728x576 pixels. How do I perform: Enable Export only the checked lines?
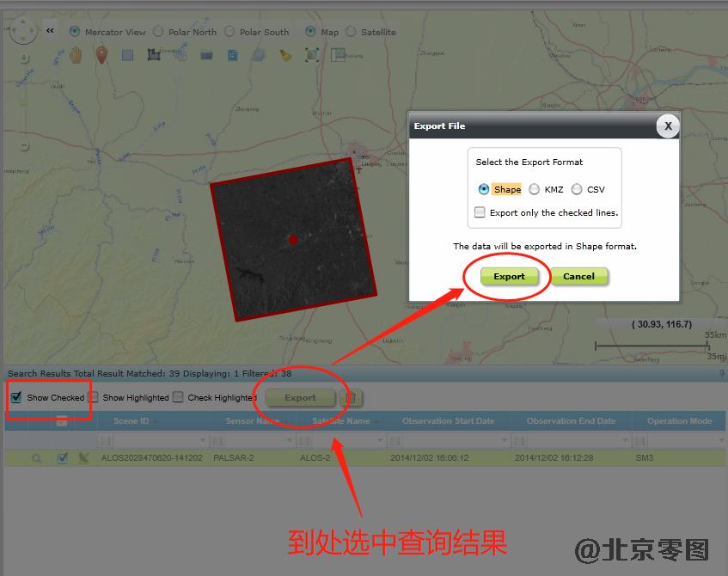[x=480, y=212]
